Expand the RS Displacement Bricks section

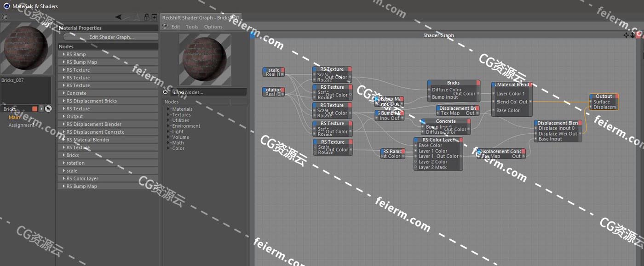pos(64,101)
